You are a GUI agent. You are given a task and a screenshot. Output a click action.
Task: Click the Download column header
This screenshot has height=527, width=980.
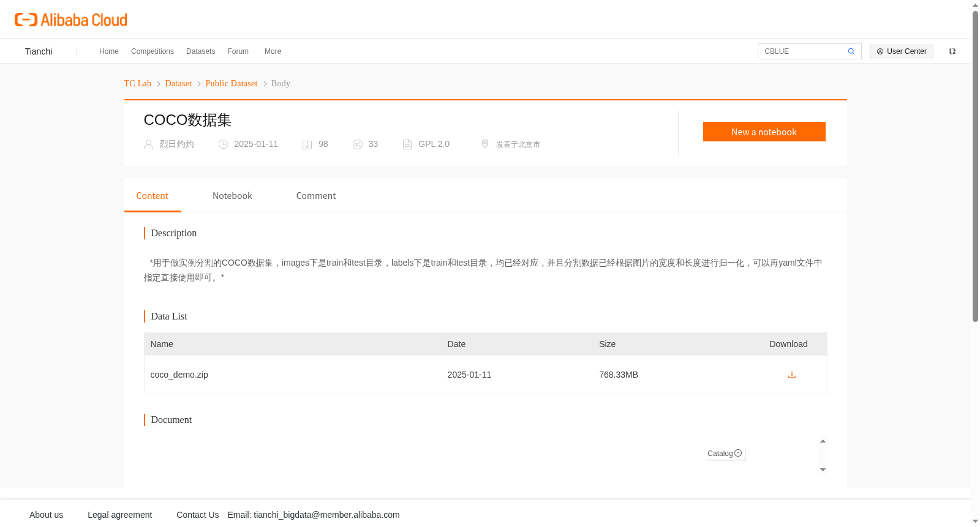coord(788,344)
